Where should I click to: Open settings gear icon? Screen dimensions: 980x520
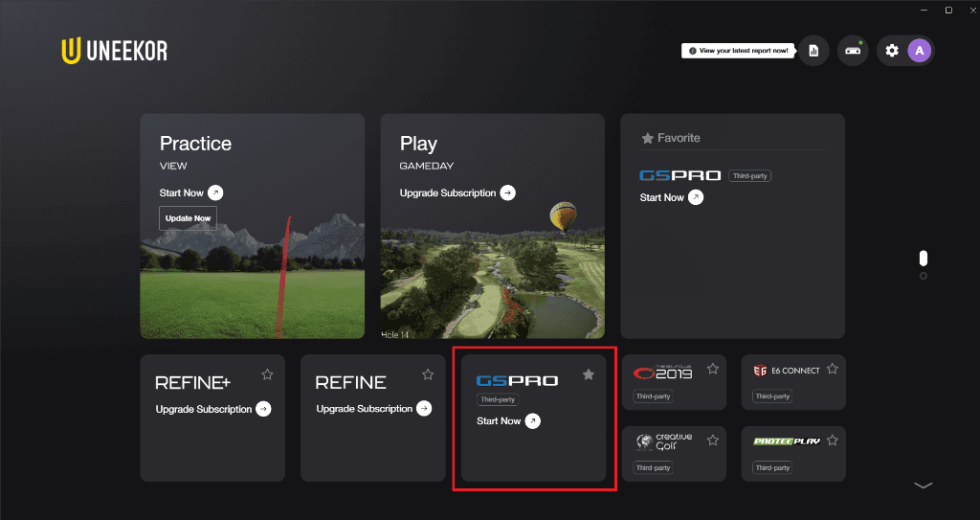click(x=892, y=51)
